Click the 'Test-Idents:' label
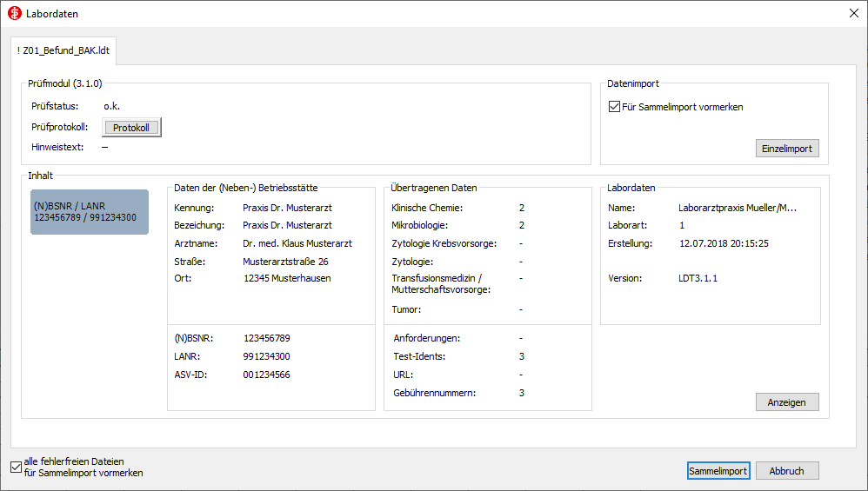The height and width of the screenshot is (491, 868). coord(419,356)
